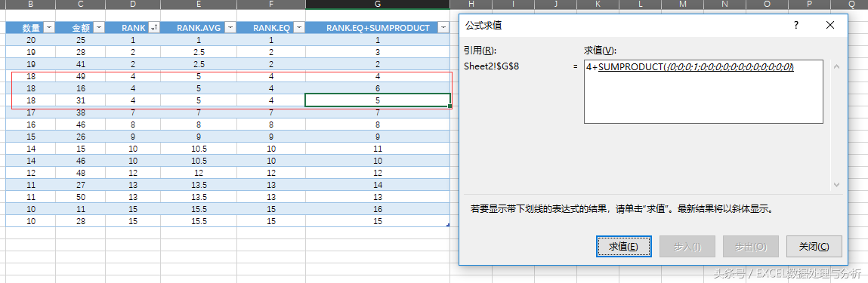Click the disabled 步出(O) step out button

[751, 247]
